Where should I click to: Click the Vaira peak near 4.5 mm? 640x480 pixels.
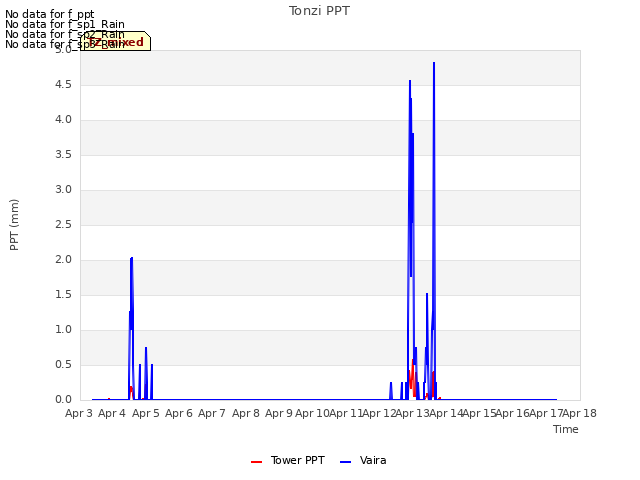pyautogui.click(x=410, y=81)
